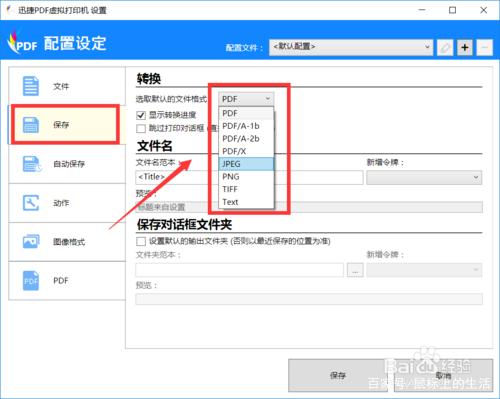Open the PDF sidebar tab
Image resolution: width=500 pixels, height=399 pixels.
pos(67,281)
